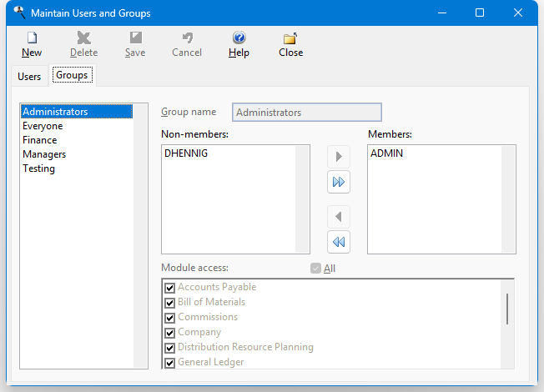Click the single left arrow remove button

pos(339,218)
